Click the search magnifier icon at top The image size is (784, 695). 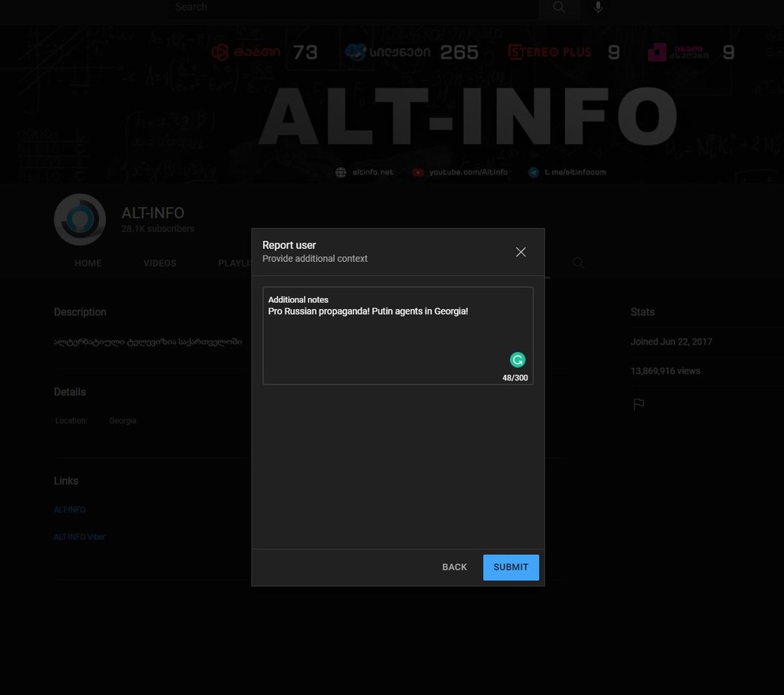(559, 7)
